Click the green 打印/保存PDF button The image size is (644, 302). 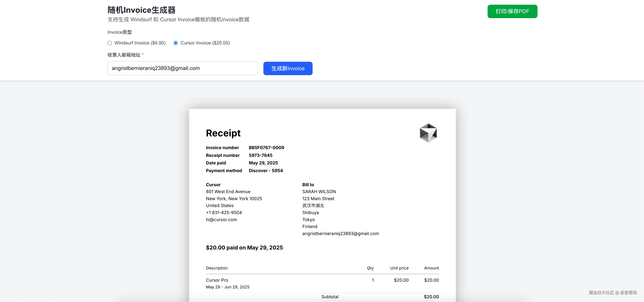(512, 11)
